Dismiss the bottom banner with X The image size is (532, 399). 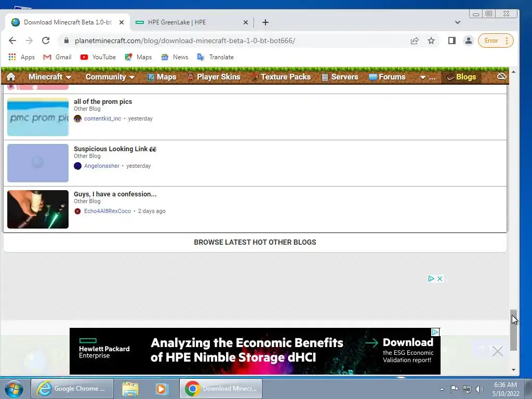[x=497, y=351]
